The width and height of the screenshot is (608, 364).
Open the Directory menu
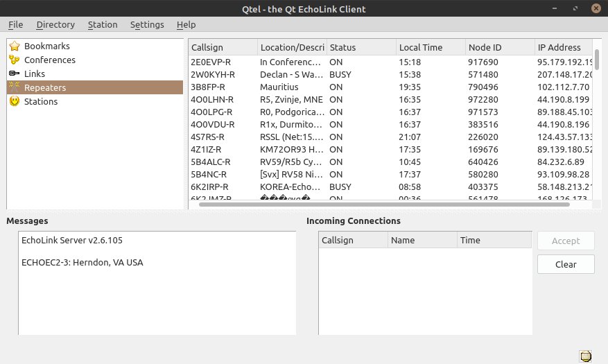click(x=55, y=24)
